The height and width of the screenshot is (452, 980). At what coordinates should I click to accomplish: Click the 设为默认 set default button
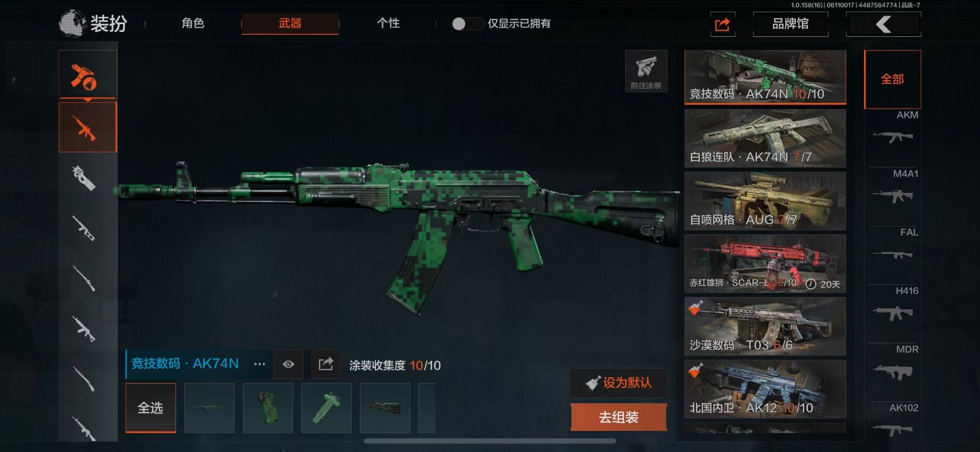coord(619,383)
